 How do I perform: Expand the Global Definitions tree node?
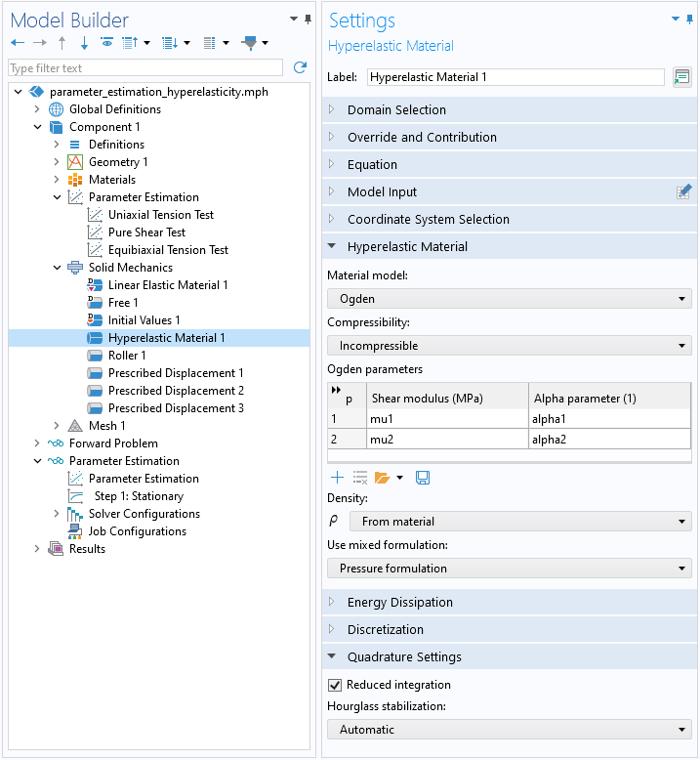[x=37, y=109]
